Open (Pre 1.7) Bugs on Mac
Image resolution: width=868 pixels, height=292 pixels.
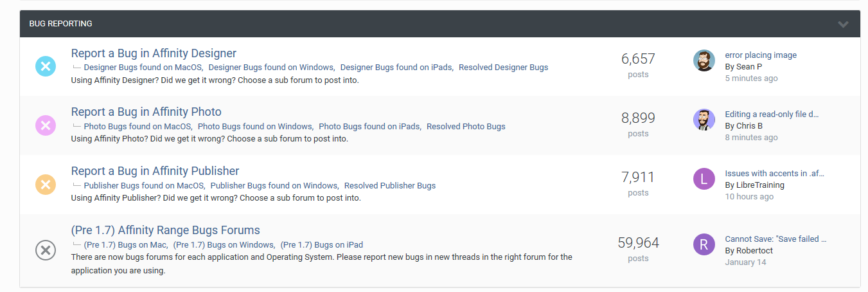click(126, 245)
